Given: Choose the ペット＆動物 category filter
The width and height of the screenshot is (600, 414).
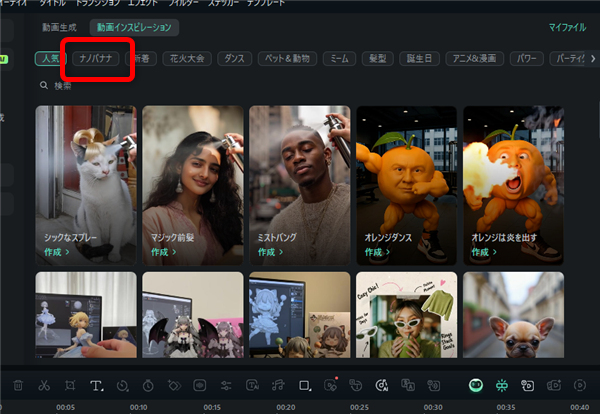Looking at the screenshot, I should 285,59.
